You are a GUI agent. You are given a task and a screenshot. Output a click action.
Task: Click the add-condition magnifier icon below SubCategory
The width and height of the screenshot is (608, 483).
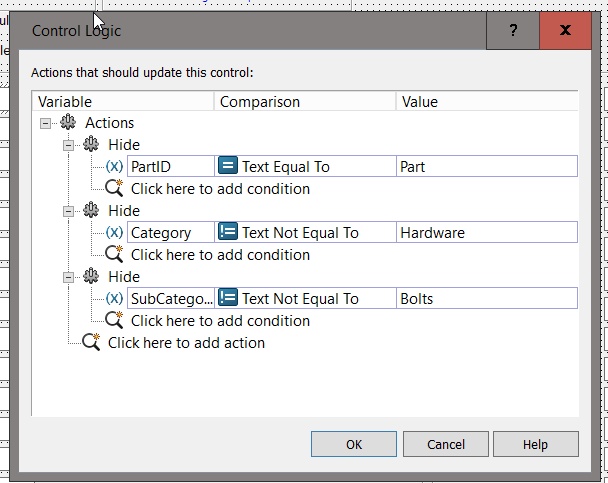click(x=114, y=320)
